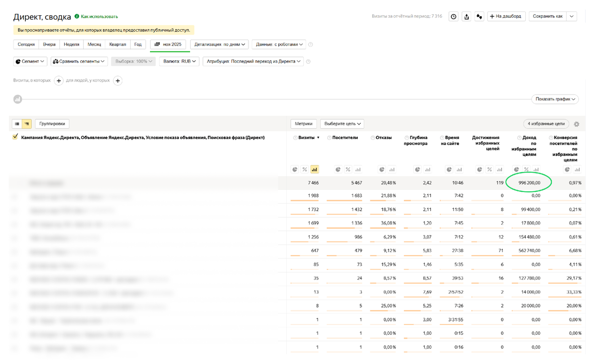Open the Сегмент dropdown
Viewport: 594px width, 364px height.
(x=30, y=61)
